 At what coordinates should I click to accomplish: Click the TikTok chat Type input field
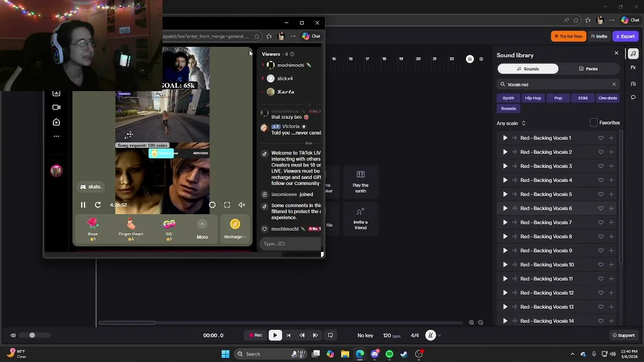291,244
